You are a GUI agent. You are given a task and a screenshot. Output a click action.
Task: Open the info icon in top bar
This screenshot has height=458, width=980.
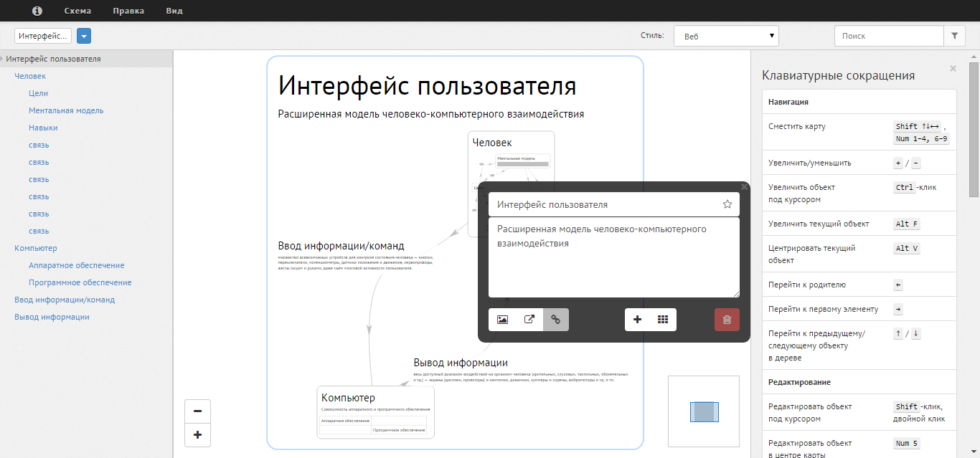tap(37, 11)
